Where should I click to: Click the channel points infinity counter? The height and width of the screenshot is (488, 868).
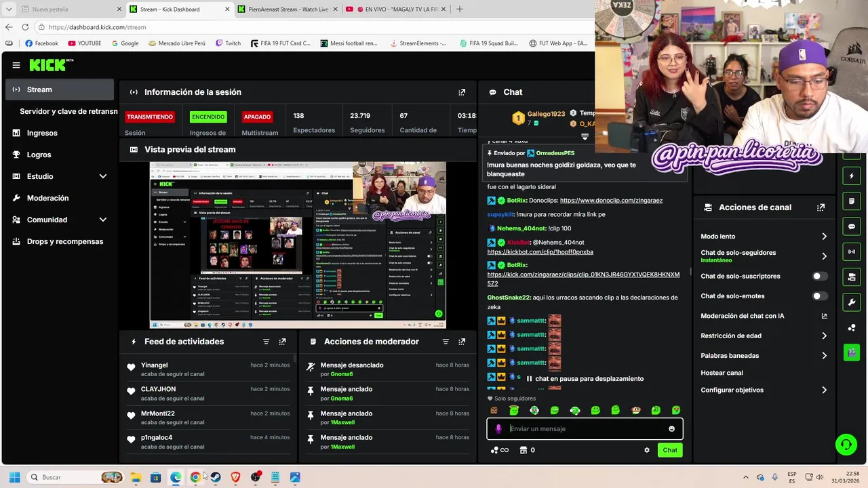point(500,450)
